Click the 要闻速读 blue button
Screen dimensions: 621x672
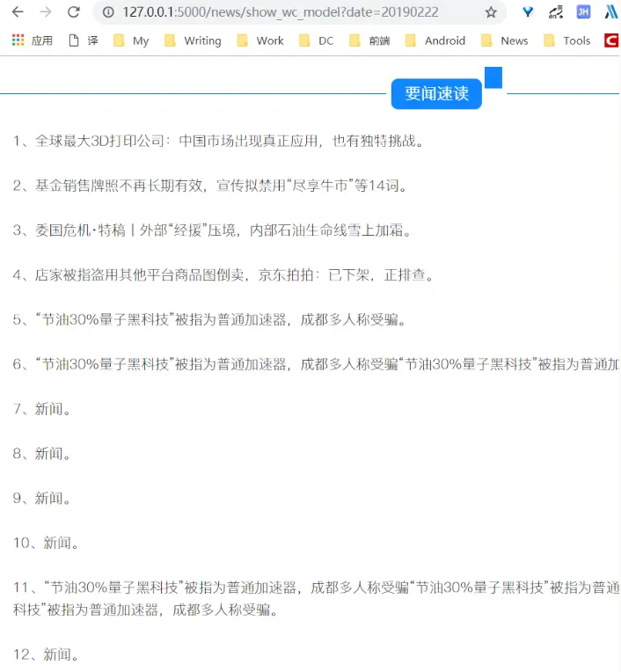click(436, 93)
